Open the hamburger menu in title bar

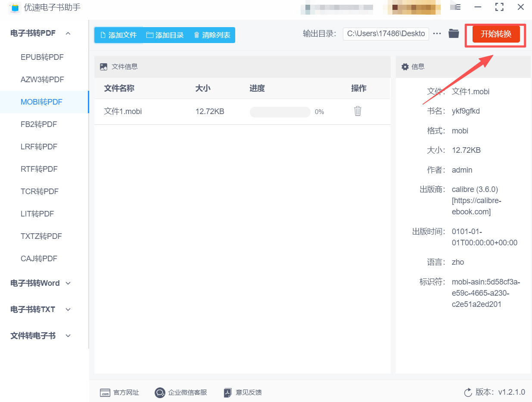coord(458,7)
